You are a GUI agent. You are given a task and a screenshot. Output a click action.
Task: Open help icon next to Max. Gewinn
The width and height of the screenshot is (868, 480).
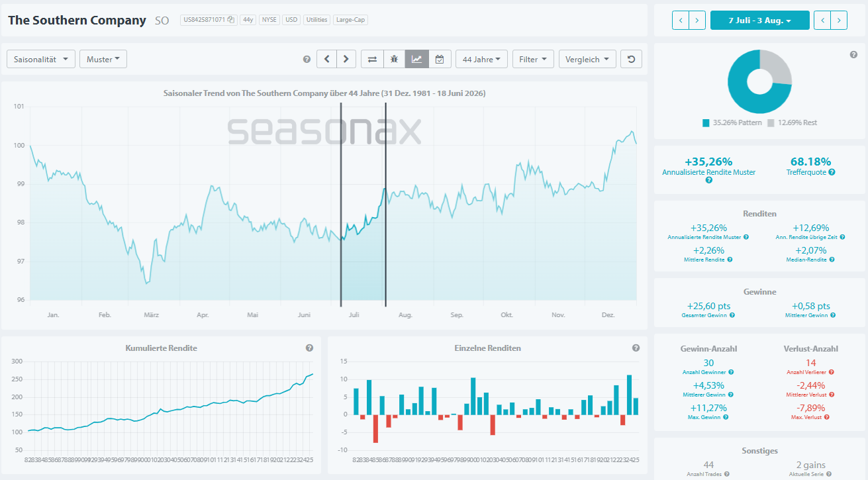726,417
